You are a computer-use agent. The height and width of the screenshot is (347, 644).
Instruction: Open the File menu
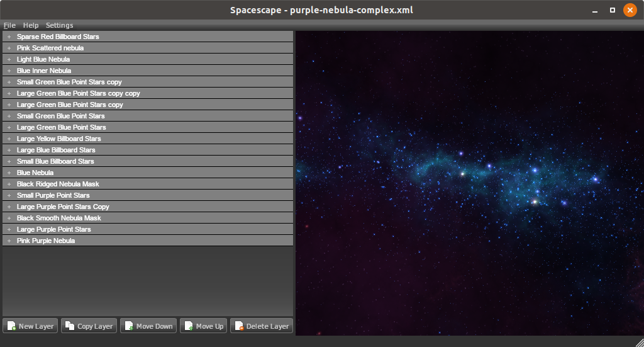point(9,25)
